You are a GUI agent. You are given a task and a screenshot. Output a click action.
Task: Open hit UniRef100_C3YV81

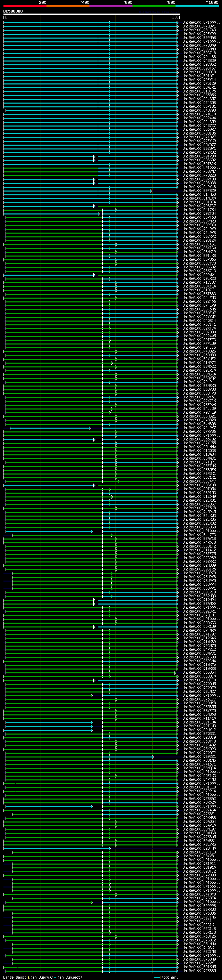coord(199,856)
